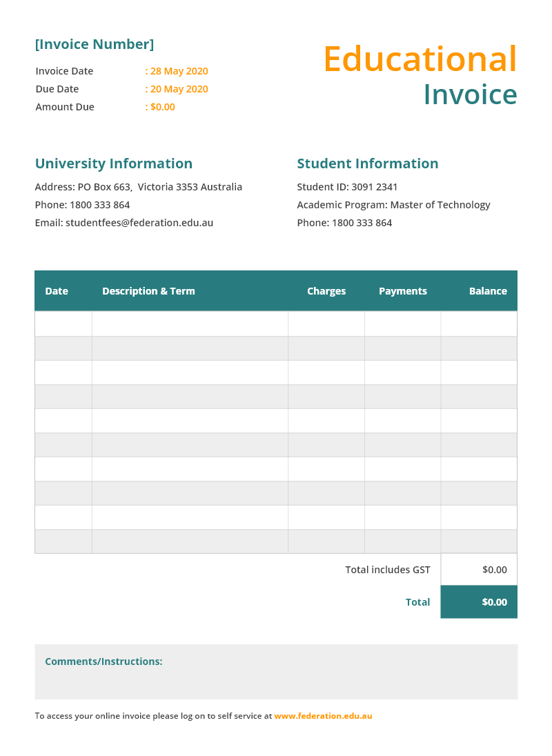The width and height of the screenshot is (552, 756).
Task: Click the Academic Program Master of Technology line
Action: tap(393, 205)
